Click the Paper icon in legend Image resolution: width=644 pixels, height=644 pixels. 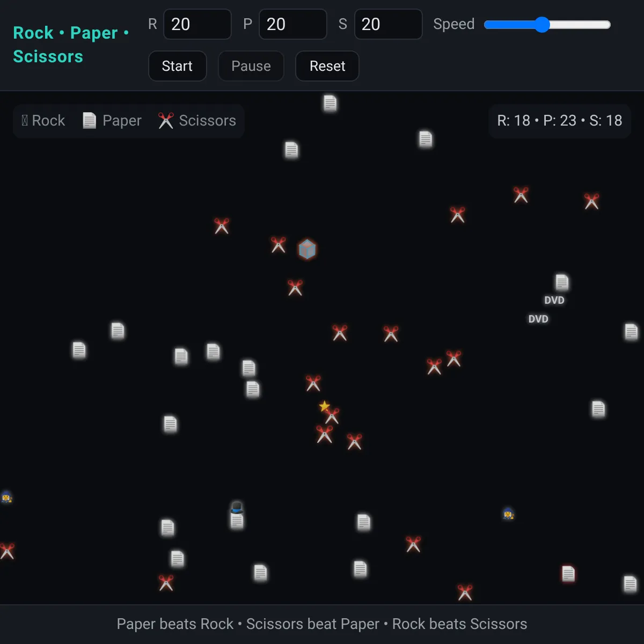89,121
